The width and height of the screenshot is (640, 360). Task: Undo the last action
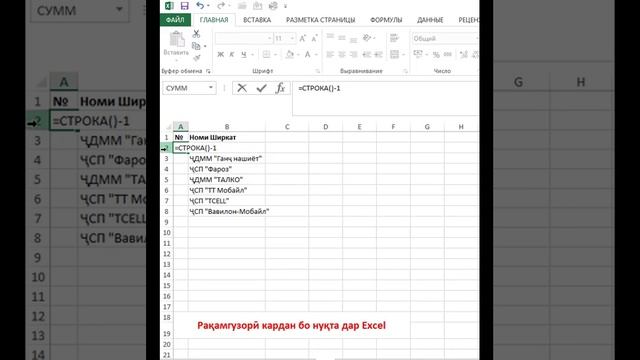200,6
